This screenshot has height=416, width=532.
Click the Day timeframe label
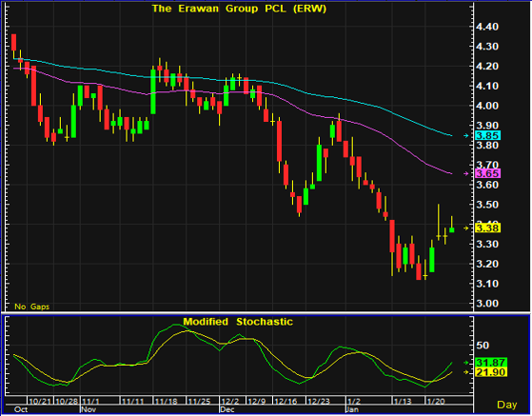[x=507, y=405]
